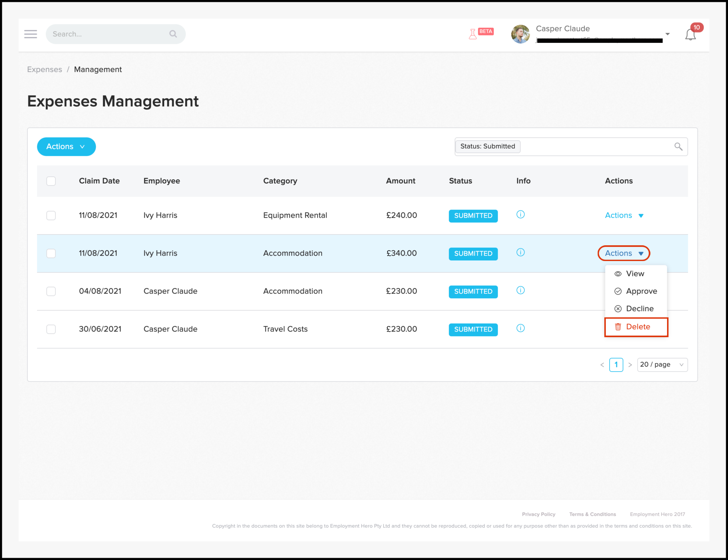Image resolution: width=728 pixels, height=560 pixels.
Task: Click info icon for Equipment Rental claim
Action: point(520,215)
